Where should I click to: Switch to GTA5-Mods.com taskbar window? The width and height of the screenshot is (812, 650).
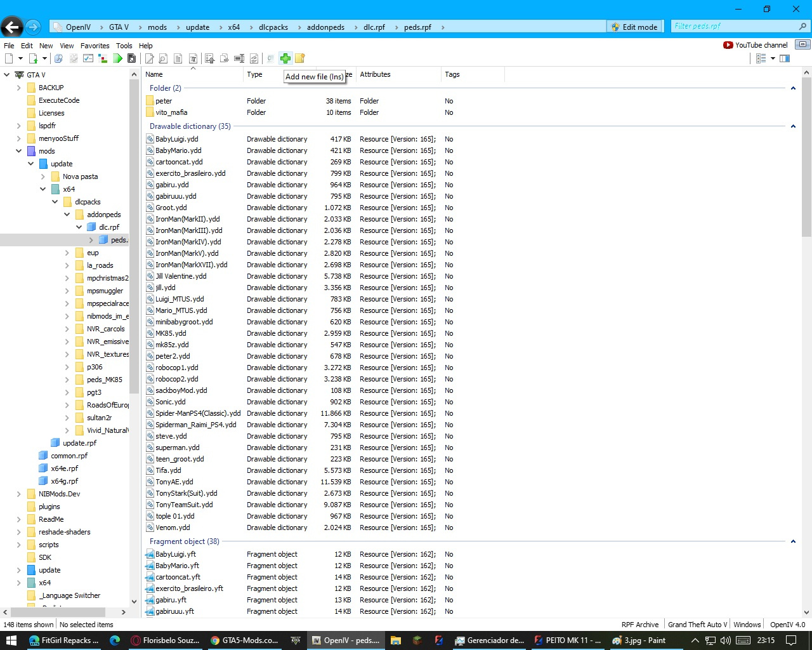point(245,640)
